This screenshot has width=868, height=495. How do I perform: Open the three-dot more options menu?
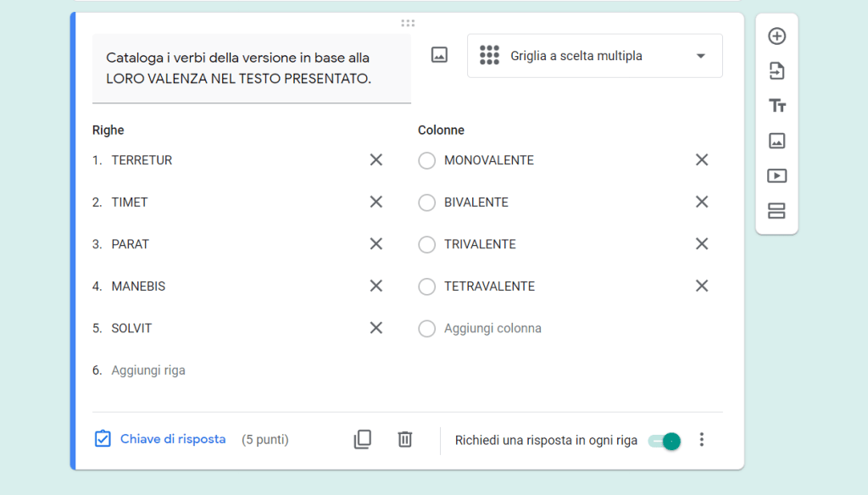(x=701, y=440)
